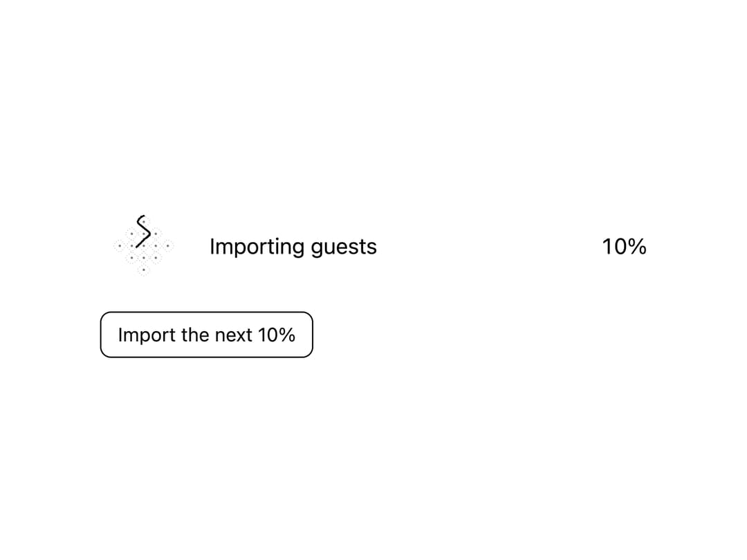Click the bottom dot of diamond loader
This screenshot has height=560, width=747.
(x=143, y=270)
